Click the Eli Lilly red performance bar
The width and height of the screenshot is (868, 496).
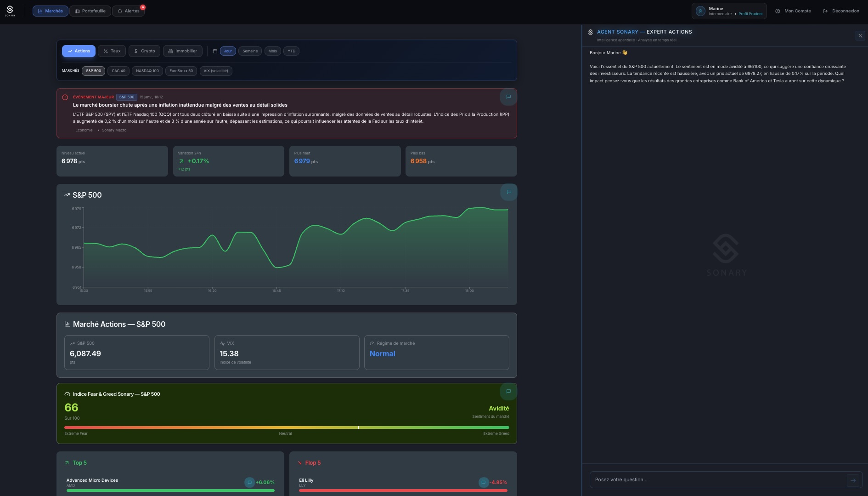403,490
